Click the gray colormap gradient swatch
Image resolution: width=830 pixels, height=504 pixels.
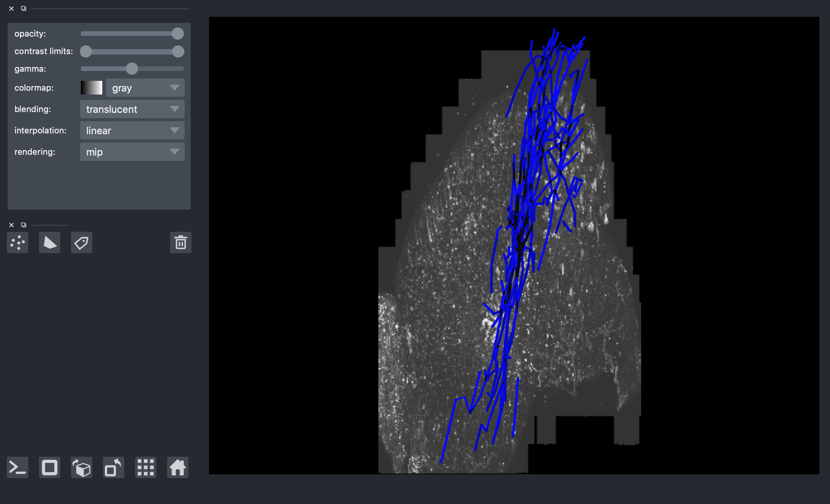pyautogui.click(x=92, y=88)
